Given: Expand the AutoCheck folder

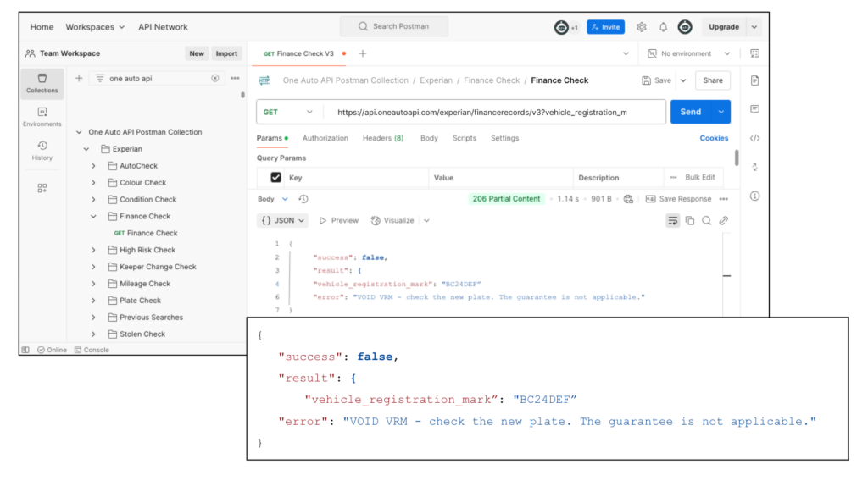Looking at the screenshot, I should 93,166.
